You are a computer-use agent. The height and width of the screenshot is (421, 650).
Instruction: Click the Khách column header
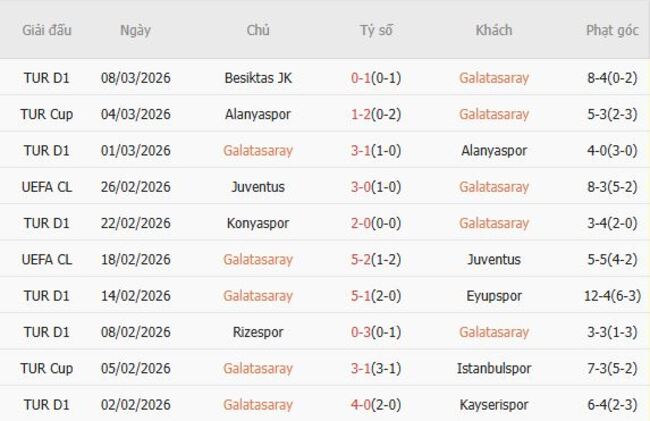click(494, 30)
